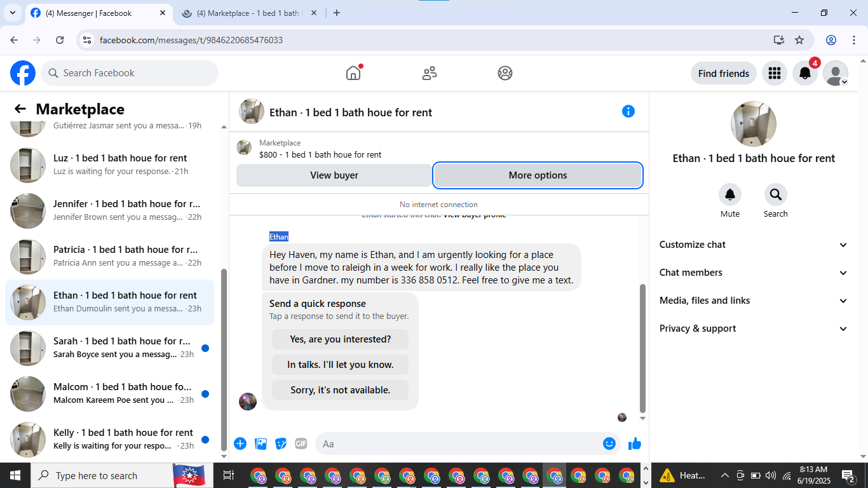Search in conversation using magnifier icon
The image size is (868, 488).
[775, 194]
